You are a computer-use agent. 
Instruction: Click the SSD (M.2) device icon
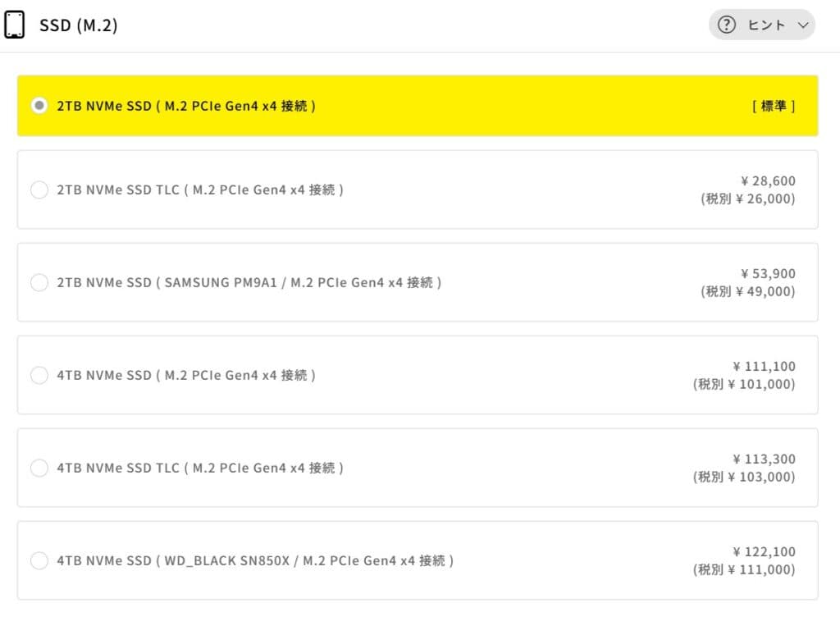(x=14, y=25)
